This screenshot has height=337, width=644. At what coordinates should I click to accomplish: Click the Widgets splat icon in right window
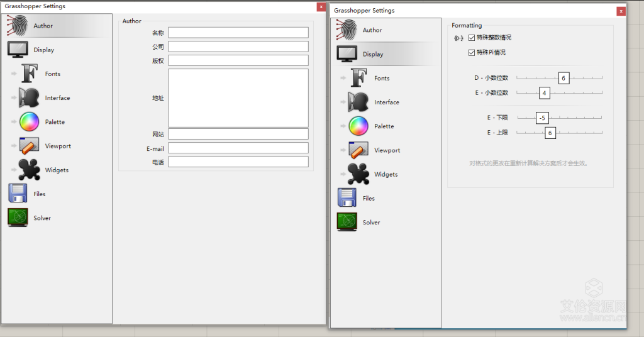pyautogui.click(x=358, y=174)
